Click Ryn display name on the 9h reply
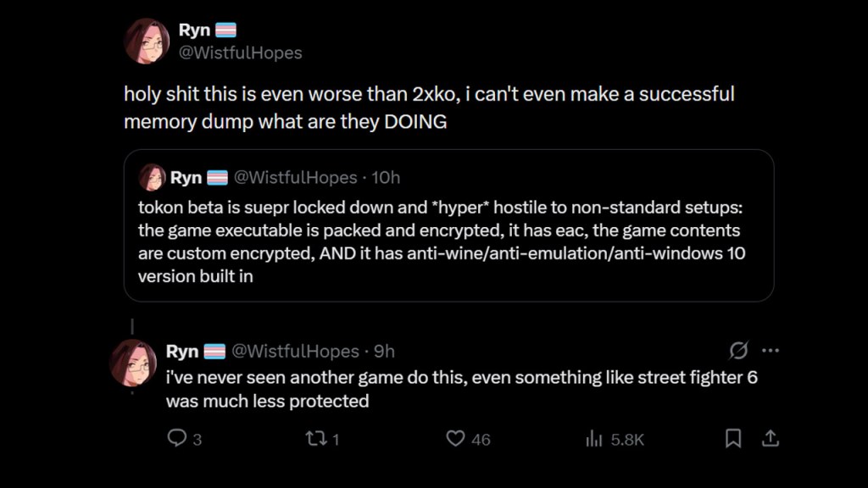Screen dimensions: 868x488 182,352
